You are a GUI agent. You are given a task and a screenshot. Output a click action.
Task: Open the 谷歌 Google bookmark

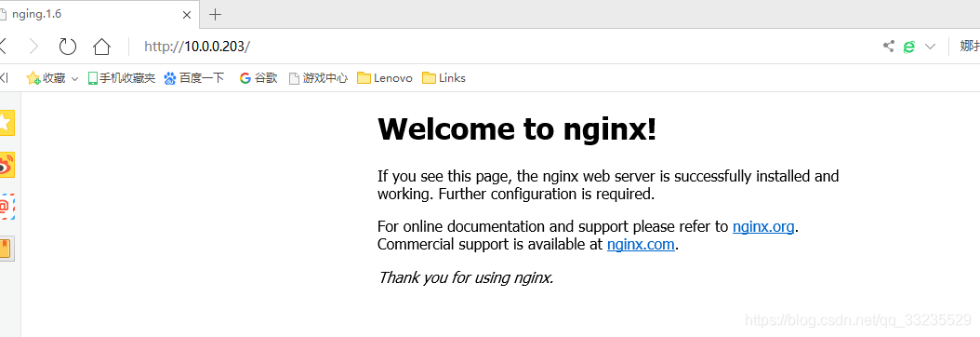click(258, 78)
